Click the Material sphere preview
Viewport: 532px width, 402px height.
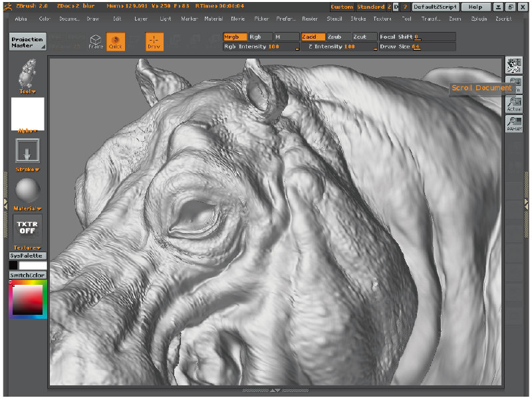(x=28, y=192)
